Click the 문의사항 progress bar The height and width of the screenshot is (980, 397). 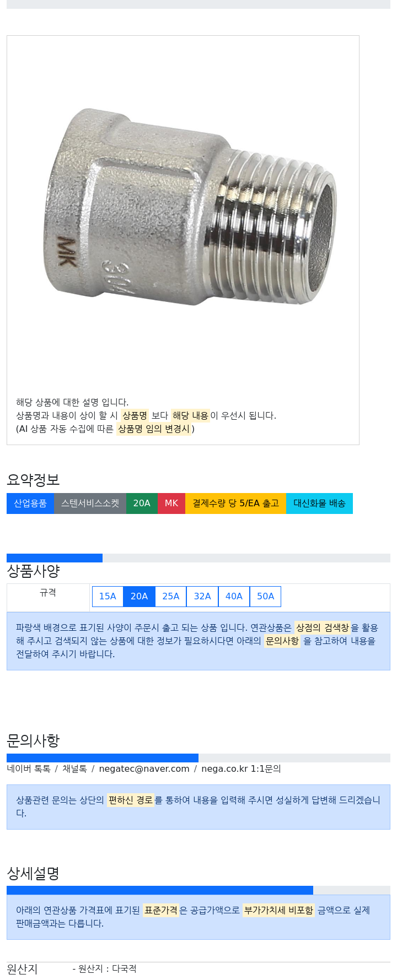pyautogui.click(x=198, y=758)
